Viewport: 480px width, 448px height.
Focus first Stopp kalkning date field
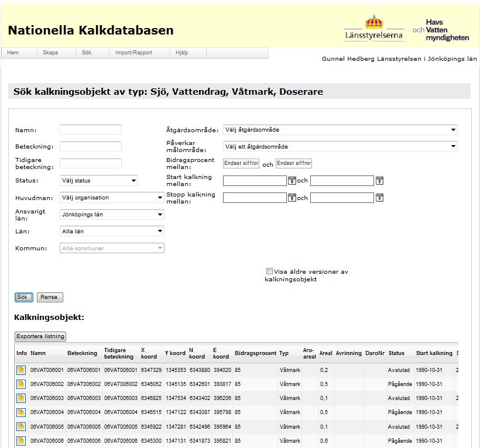tap(255, 198)
